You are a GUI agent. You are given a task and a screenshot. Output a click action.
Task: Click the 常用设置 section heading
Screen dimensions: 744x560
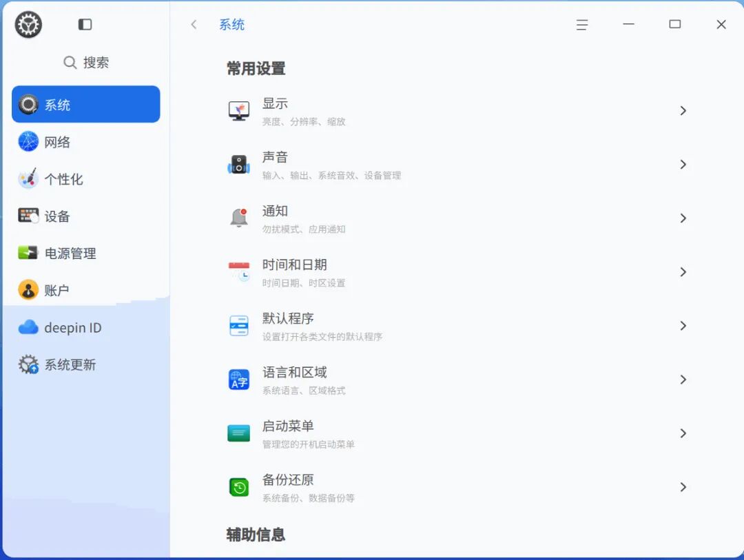click(256, 68)
